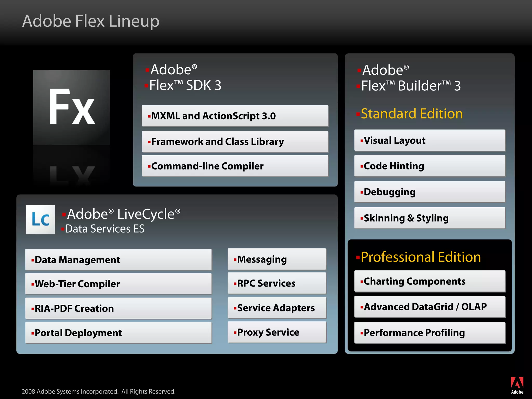This screenshot has width=532, height=399.
Task: Select the Standard Edition heading
Action: click(412, 114)
